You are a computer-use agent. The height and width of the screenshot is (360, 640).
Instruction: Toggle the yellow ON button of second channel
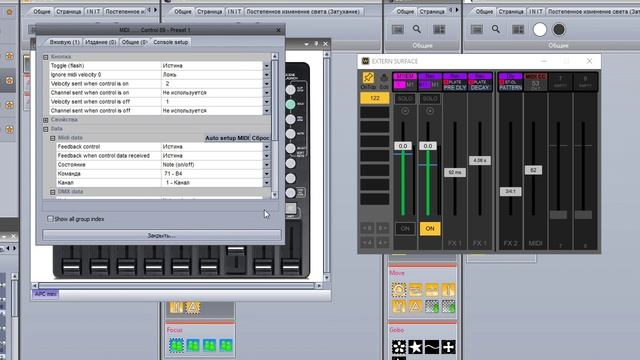point(430,229)
